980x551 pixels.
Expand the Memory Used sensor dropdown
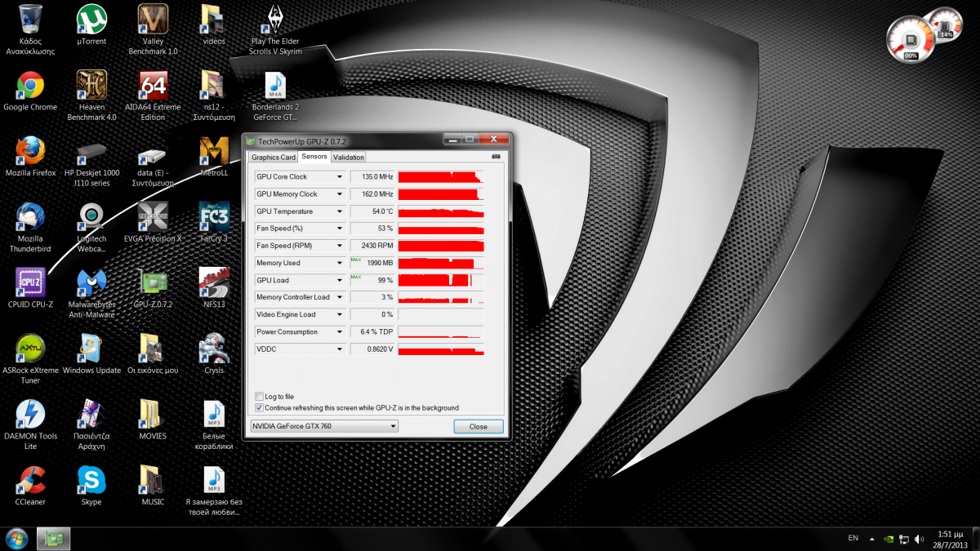coord(340,263)
